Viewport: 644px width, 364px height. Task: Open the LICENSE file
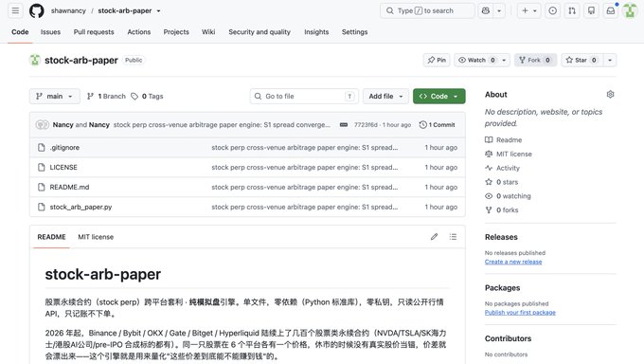coord(63,168)
